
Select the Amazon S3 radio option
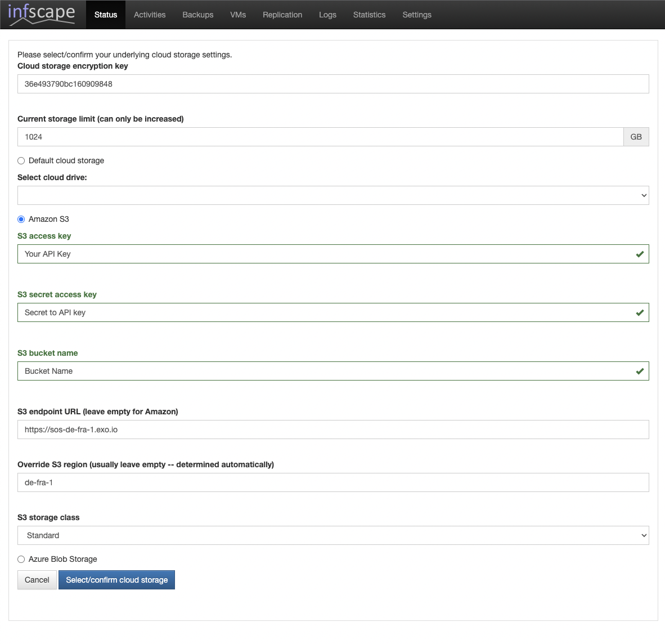point(21,219)
